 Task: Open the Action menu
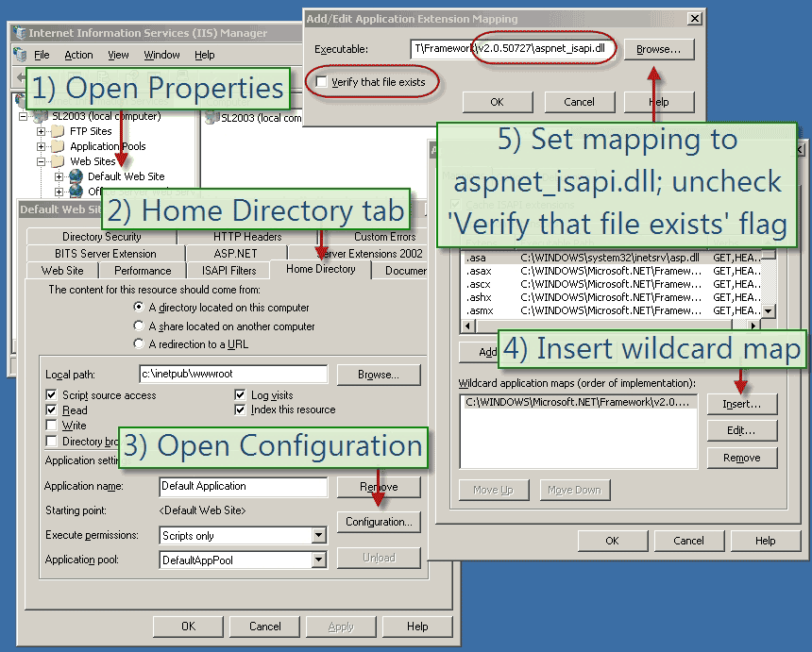[78, 55]
